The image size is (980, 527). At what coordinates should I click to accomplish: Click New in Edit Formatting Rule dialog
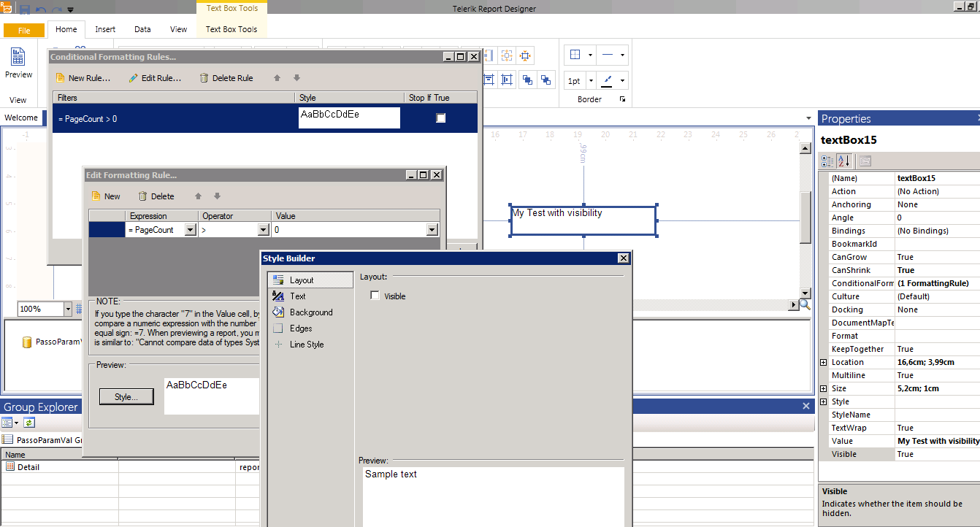(x=106, y=196)
